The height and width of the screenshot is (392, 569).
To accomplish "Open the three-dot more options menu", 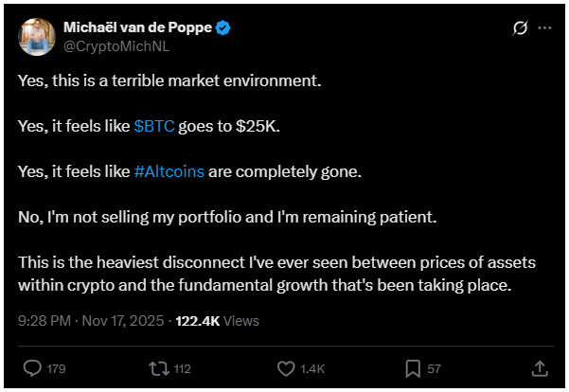I will tap(544, 28).
